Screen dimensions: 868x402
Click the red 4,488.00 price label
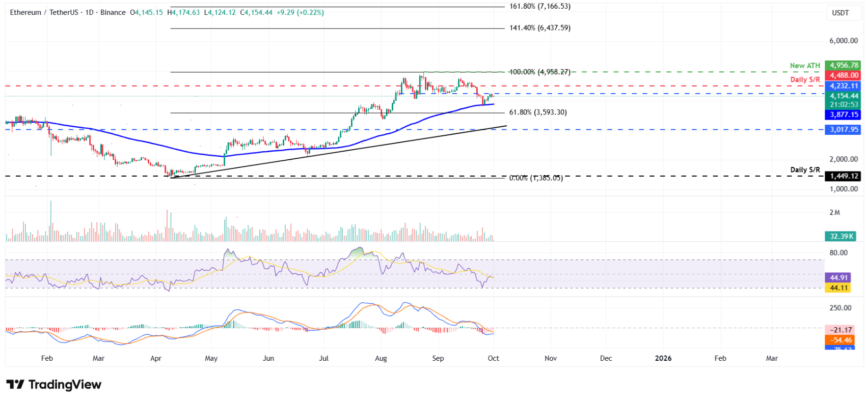[844, 75]
